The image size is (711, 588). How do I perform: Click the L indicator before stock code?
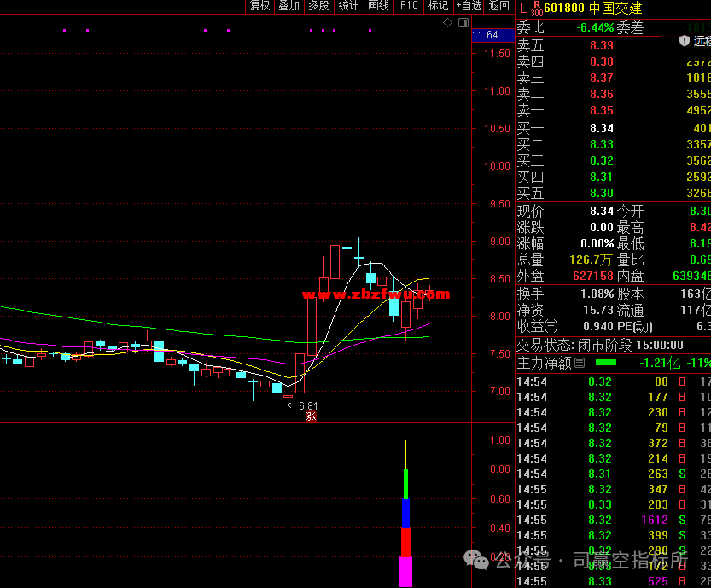coord(523,9)
